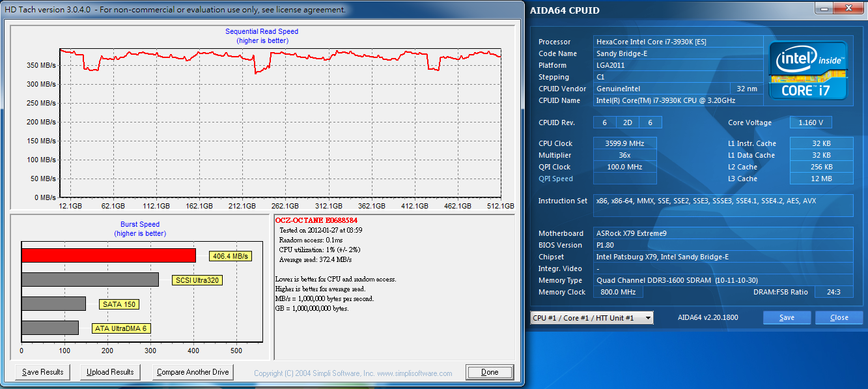Click the L1 Data Cache 32 KB value

pos(821,155)
